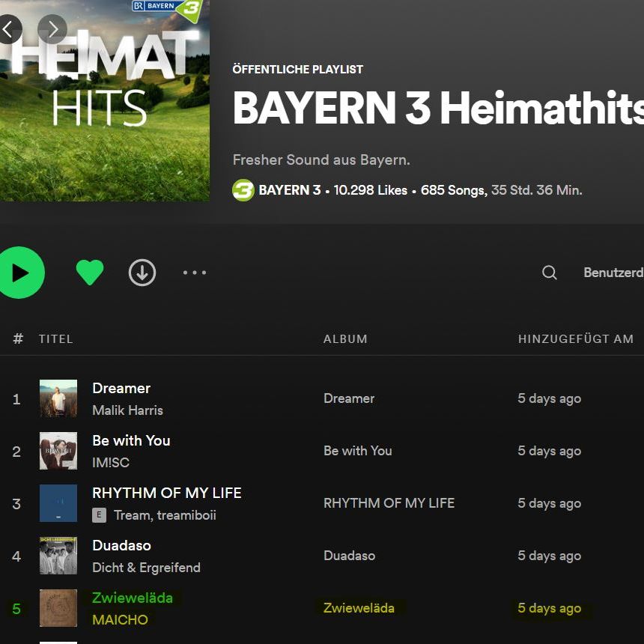
Task: Open the Be with You album link
Action: pos(358,451)
